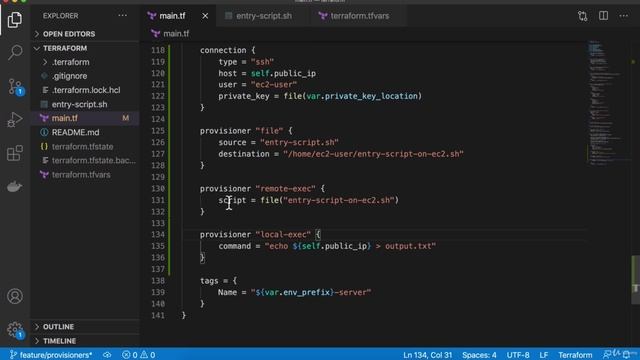Screen dimensions: 640x360
Task: Click the Open Changes compare icon
Action: (582, 16)
